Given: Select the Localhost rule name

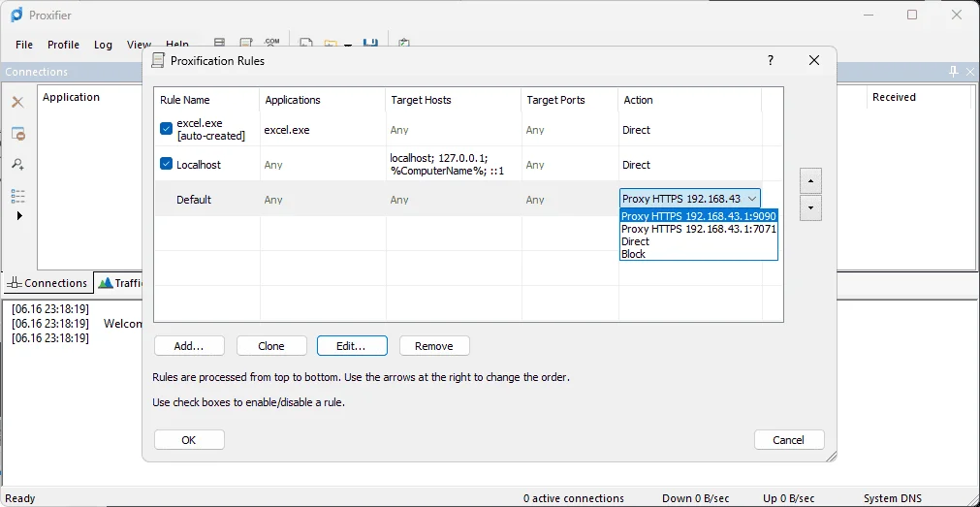Looking at the screenshot, I should point(199,165).
